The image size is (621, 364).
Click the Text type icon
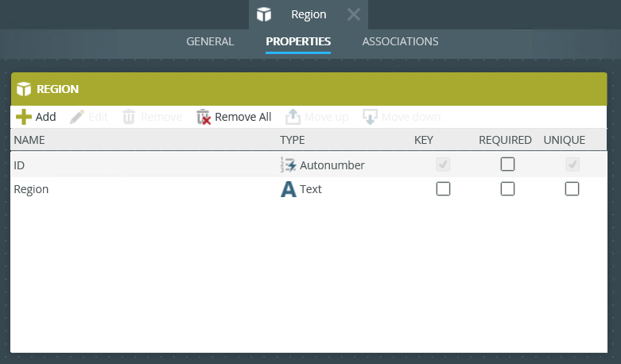tap(288, 190)
